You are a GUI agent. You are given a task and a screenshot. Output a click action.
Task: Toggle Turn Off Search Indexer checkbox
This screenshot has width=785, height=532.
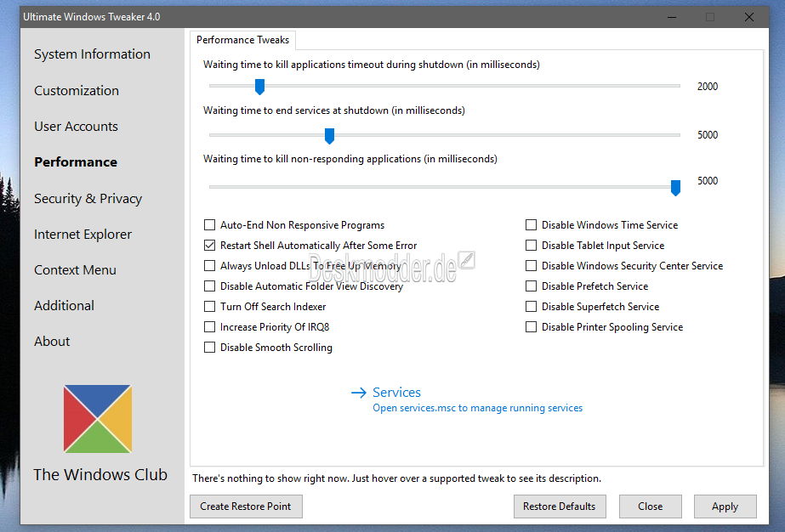(x=210, y=306)
